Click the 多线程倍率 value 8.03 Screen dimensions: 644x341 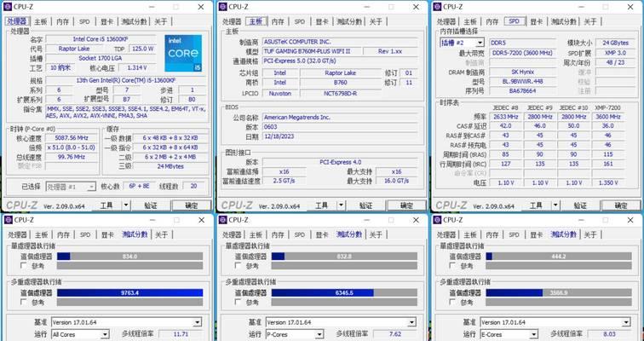point(610,334)
